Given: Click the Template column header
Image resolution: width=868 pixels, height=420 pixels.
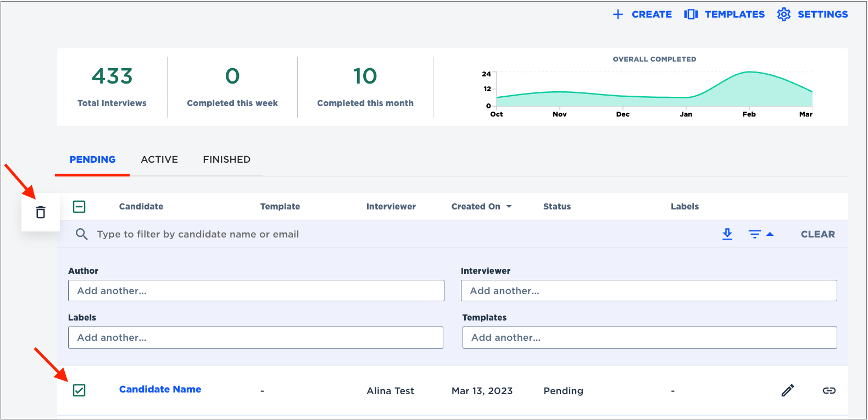Looking at the screenshot, I should click(x=280, y=207).
